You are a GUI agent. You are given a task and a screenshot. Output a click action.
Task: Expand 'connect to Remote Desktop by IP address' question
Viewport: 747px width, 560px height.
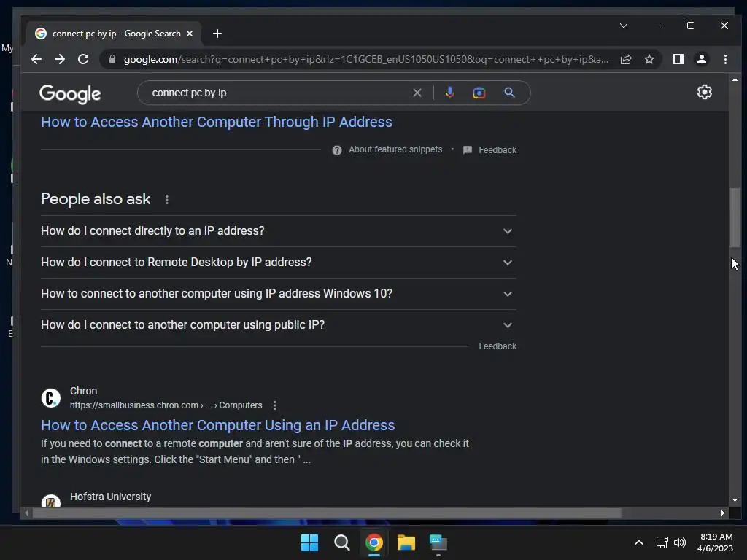coord(278,262)
